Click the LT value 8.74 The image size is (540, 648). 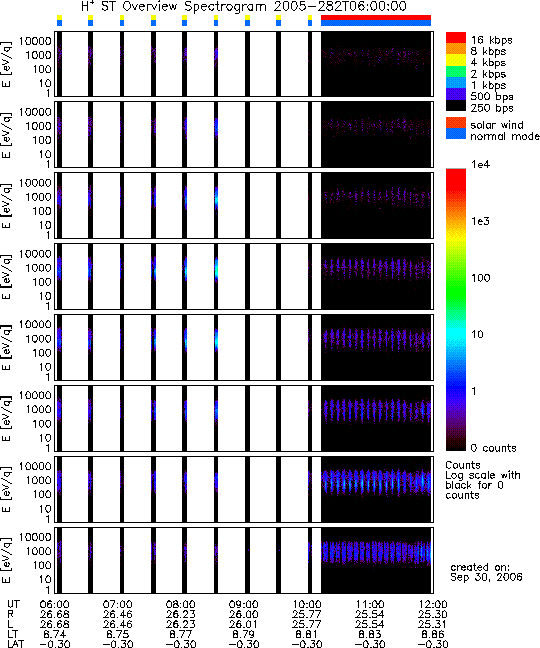(55, 634)
